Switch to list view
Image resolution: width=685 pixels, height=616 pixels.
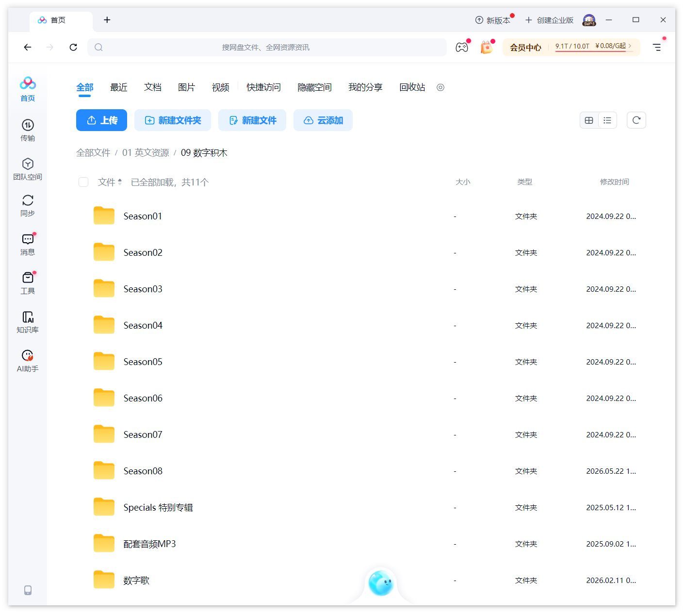click(607, 120)
